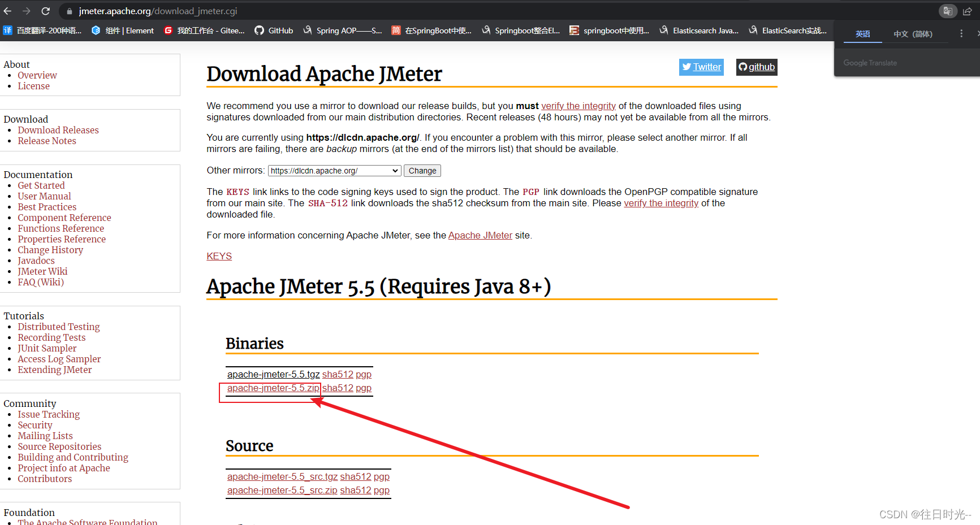Open the License sidebar link
The width and height of the screenshot is (980, 525).
[33, 86]
